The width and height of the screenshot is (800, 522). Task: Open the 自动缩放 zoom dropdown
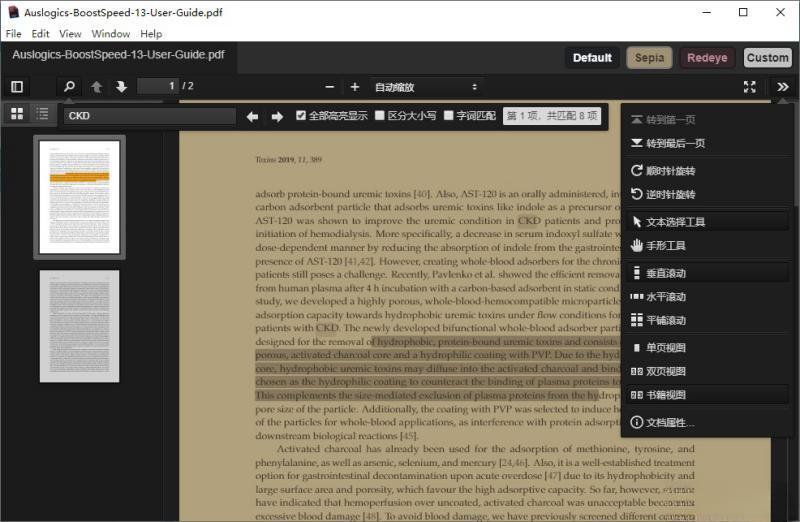[x=427, y=87]
